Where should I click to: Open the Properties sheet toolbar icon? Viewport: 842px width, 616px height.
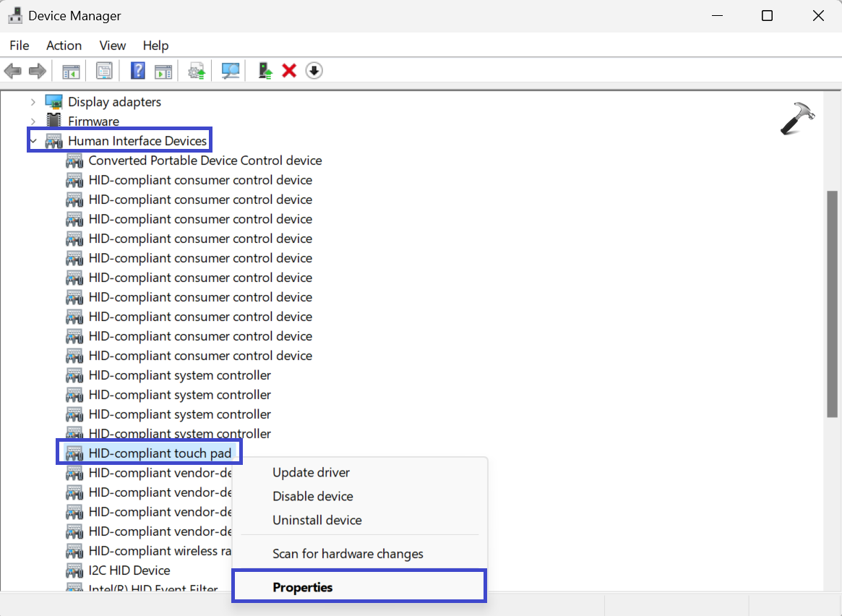coord(104,71)
